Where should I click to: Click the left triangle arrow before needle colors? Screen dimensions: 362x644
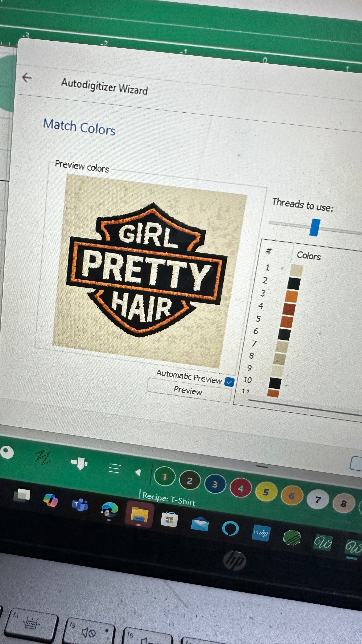(x=138, y=472)
